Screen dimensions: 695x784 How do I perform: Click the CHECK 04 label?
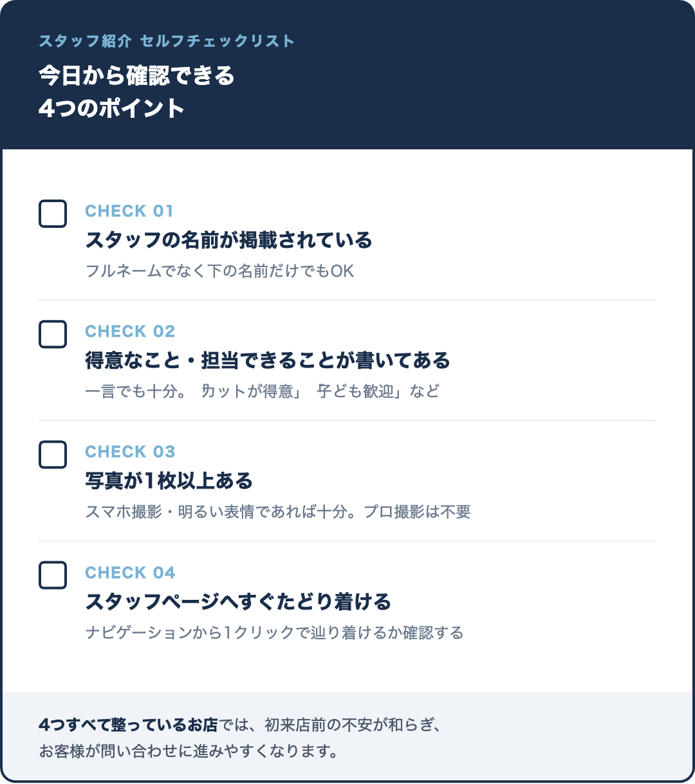(130, 573)
